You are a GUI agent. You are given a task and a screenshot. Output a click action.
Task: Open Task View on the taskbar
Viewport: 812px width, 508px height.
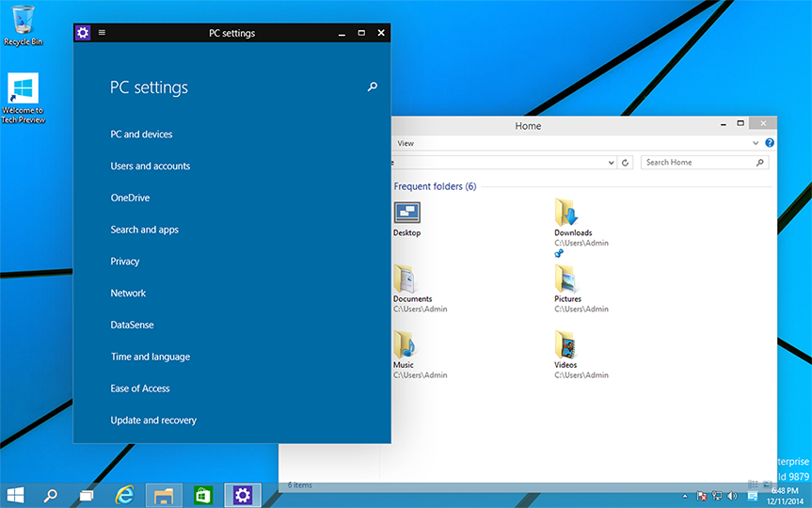(87, 495)
